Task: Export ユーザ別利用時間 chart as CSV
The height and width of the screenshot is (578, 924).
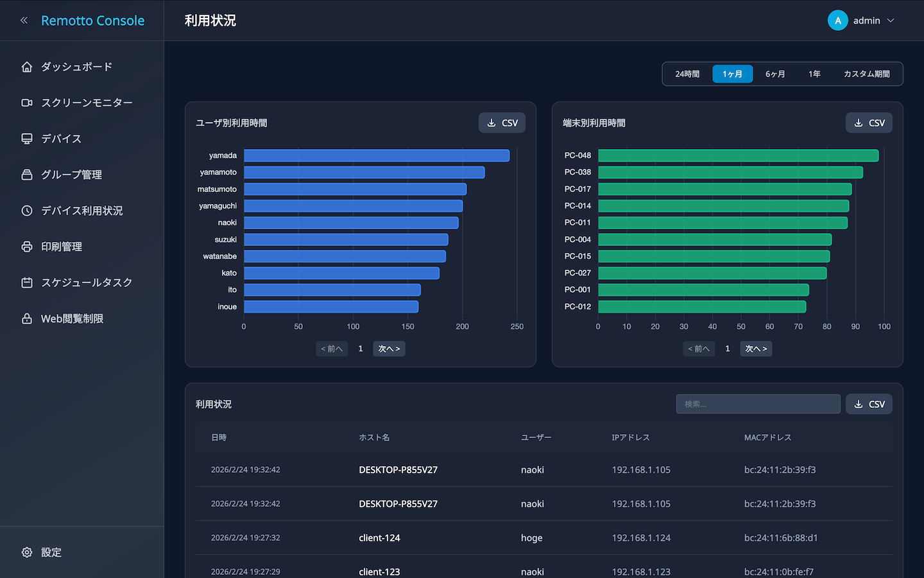Action: 502,123
